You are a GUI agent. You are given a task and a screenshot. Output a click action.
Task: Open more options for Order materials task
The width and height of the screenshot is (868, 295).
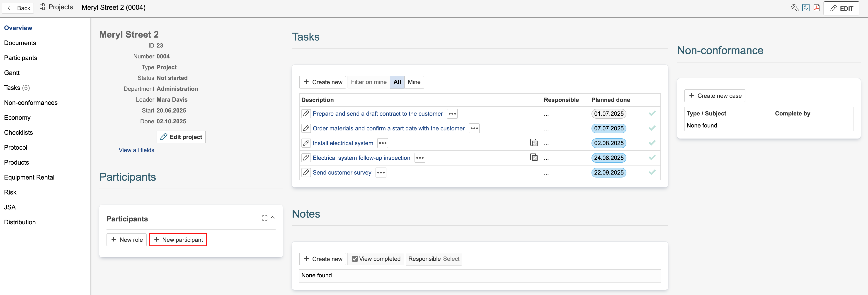click(x=474, y=128)
